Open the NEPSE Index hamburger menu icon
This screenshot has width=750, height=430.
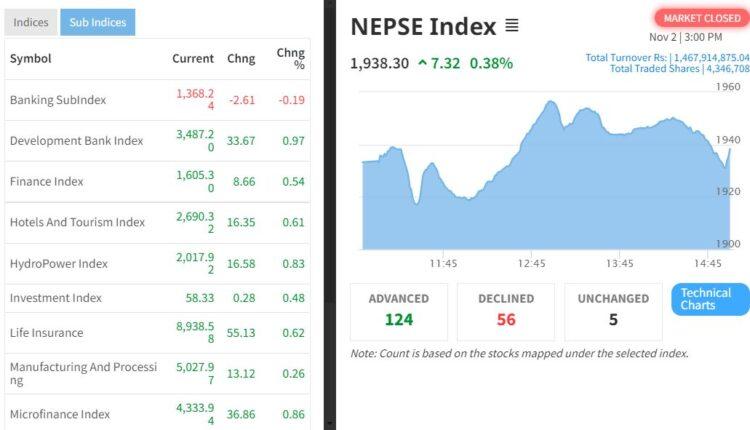[x=512, y=25]
